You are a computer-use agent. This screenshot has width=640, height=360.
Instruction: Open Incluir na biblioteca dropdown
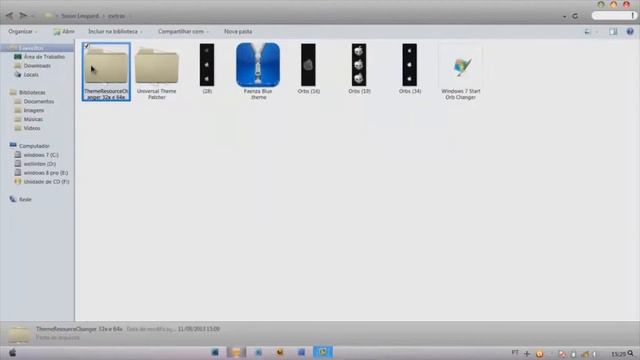click(116, 31)
